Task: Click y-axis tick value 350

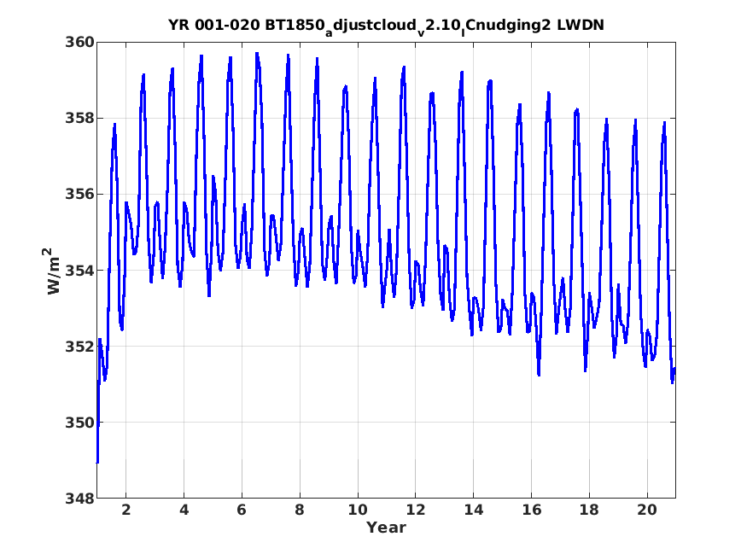Action: (79, 423)
